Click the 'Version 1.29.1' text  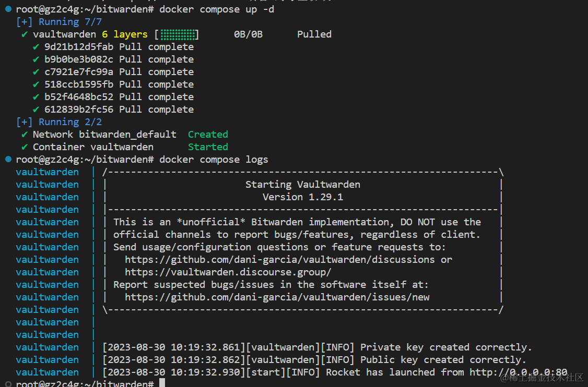pyautogui.click(x=303, y=197)
